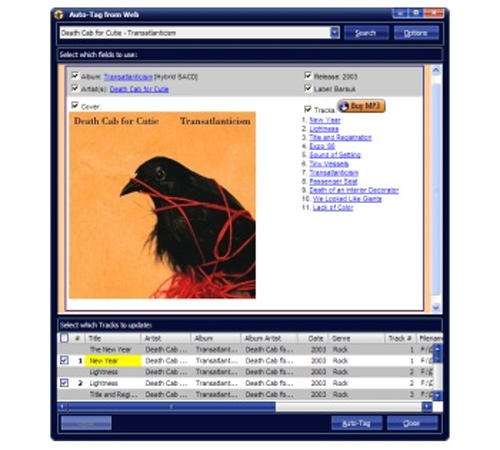Screen dimensions: 500x450
Task: Open Death of an Interior Decorator link
Action: pos(354,190)
